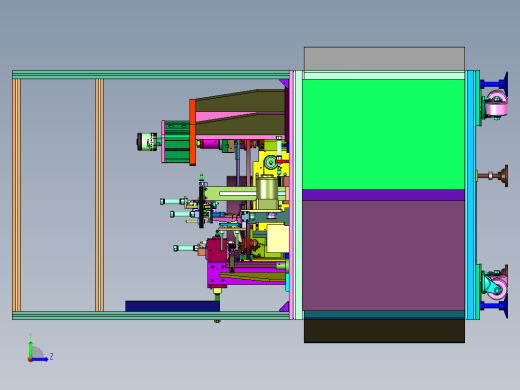Pick the top green horizontal frame rail

(x=151, y=75)
